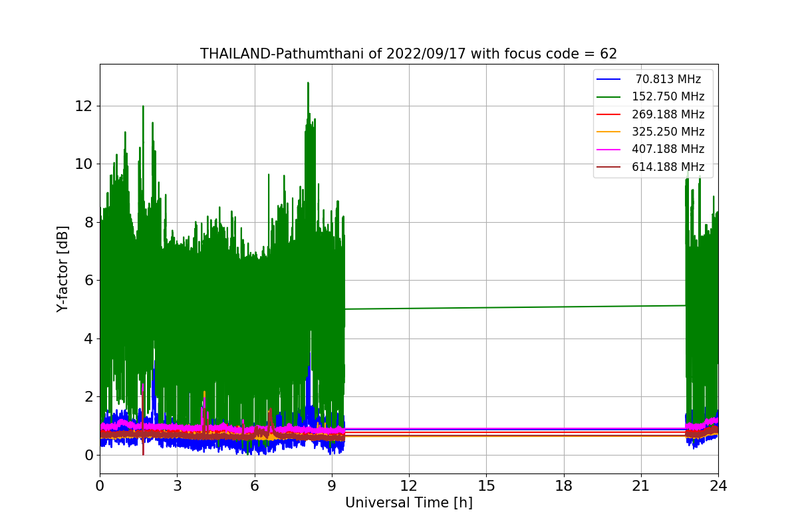Click the Y-factor [dB] axis label
Image resolution: width=798 pixels, height=532 pixels.
point(63,269)
